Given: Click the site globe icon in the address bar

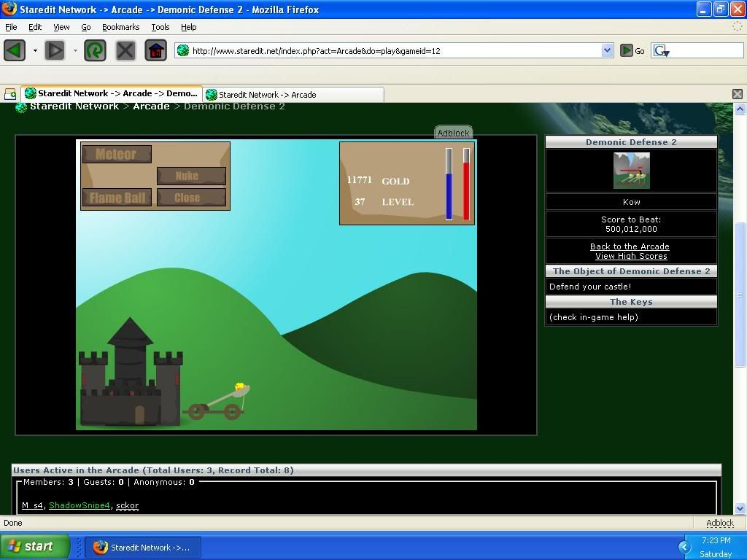Looking at the screenshot, I should coord(183,50).
